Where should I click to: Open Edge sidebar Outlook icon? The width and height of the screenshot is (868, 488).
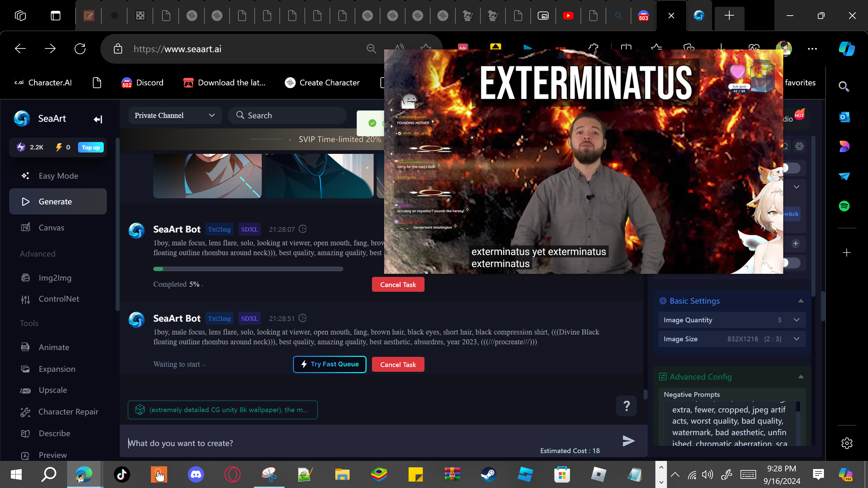click(844, 117)
